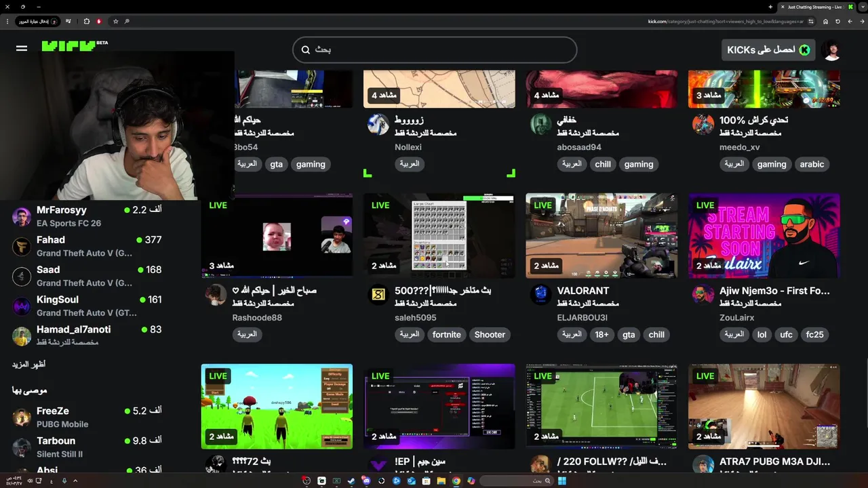Open saleh5095 Minecraft stream thumbnail
Image resolution: width=868 pixels, height=488 pixels.
point(439,236)
